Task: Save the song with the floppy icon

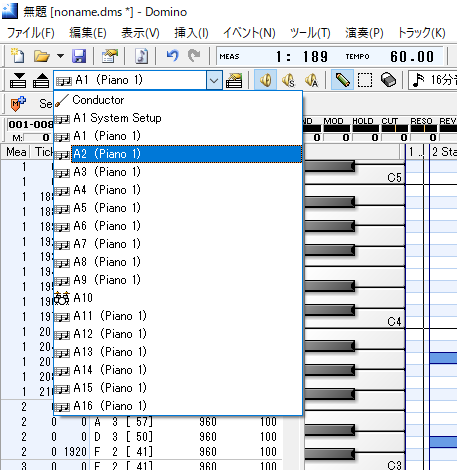Action: click(x=79, y=56)
